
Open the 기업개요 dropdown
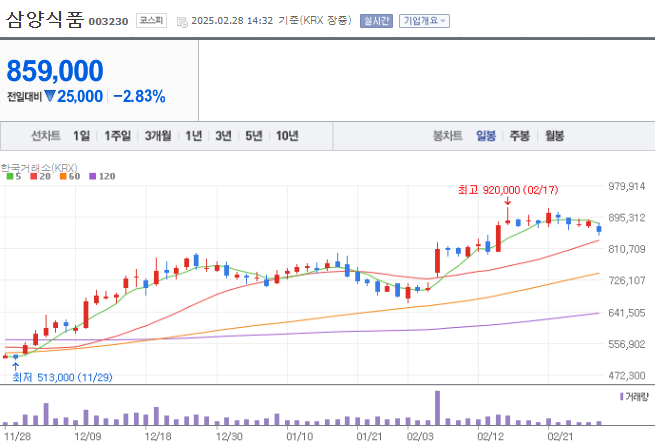point(424,20)
